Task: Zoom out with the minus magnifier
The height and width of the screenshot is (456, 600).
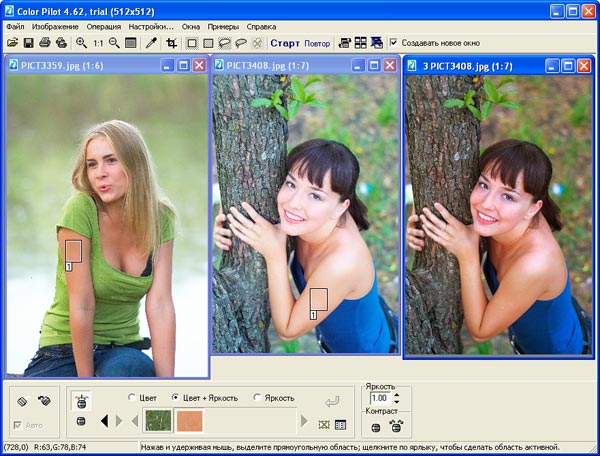Action: (x=114, y=43)
